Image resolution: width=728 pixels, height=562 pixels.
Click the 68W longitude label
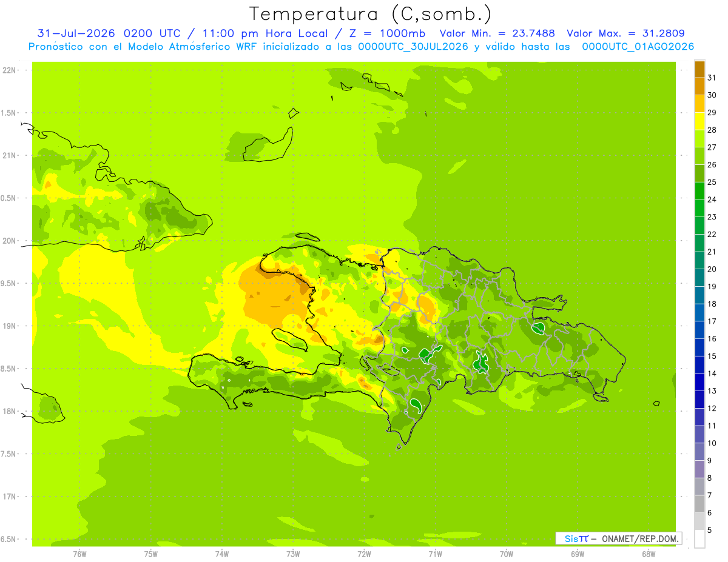tap(649, 554)
